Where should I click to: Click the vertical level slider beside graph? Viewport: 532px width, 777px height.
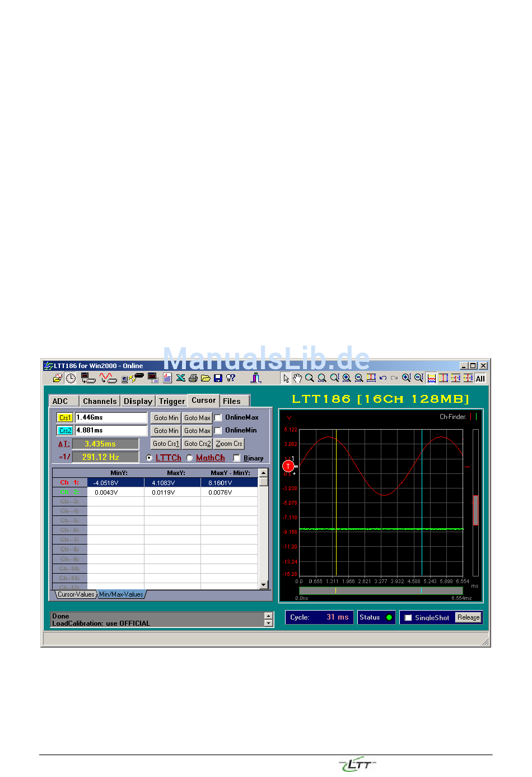pyautogui.click(x=475, y=503)
